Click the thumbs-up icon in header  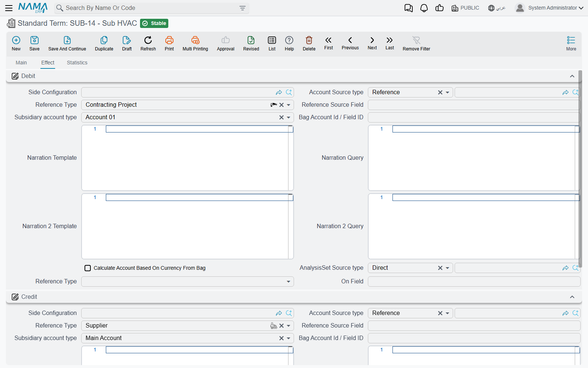click(x=440, y=8)
